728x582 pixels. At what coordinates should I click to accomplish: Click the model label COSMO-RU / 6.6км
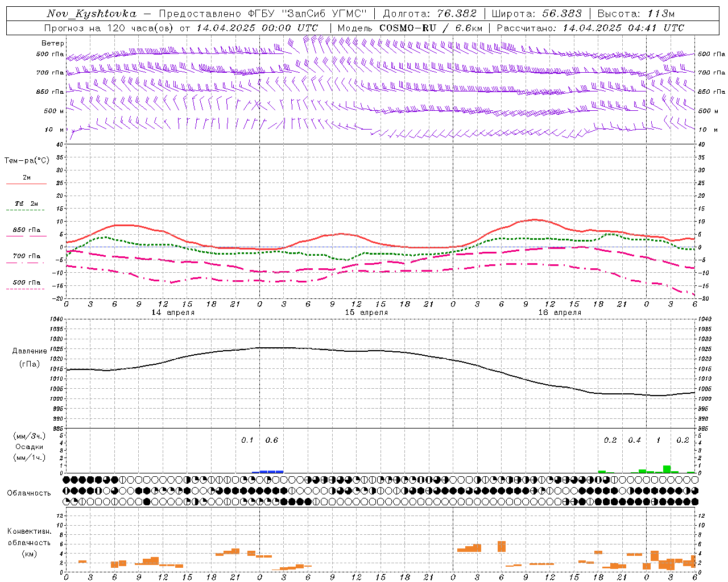point(431,28)
